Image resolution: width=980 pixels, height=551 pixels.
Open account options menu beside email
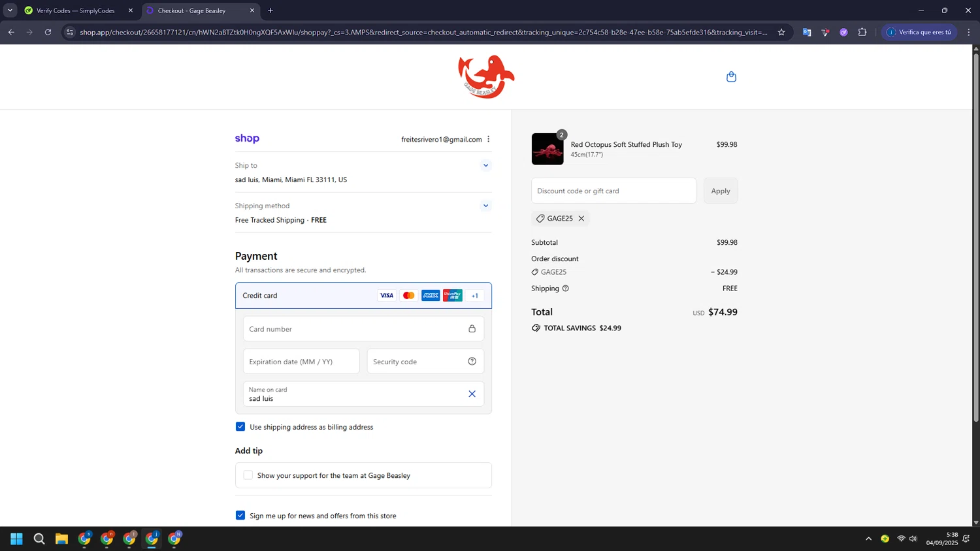488,139
